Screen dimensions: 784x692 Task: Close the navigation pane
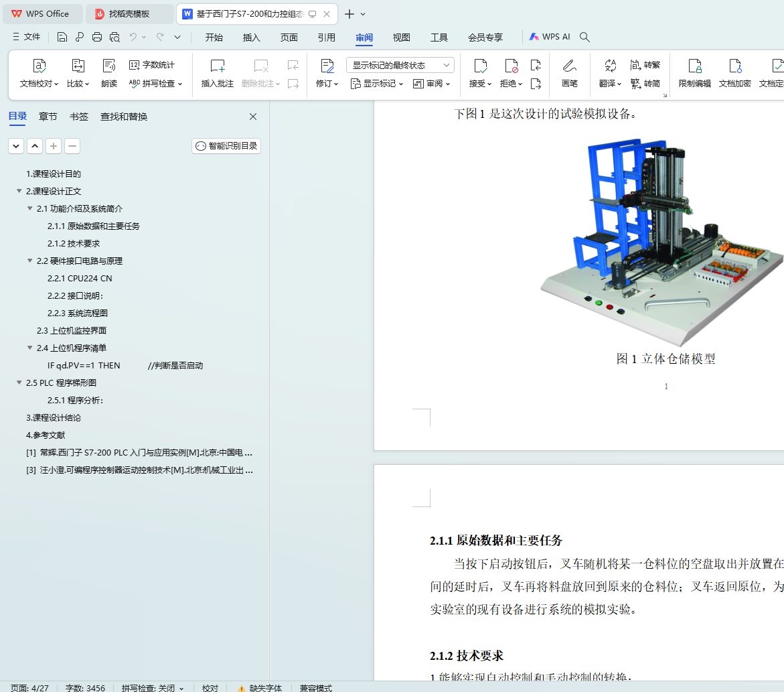pos(253,117)
